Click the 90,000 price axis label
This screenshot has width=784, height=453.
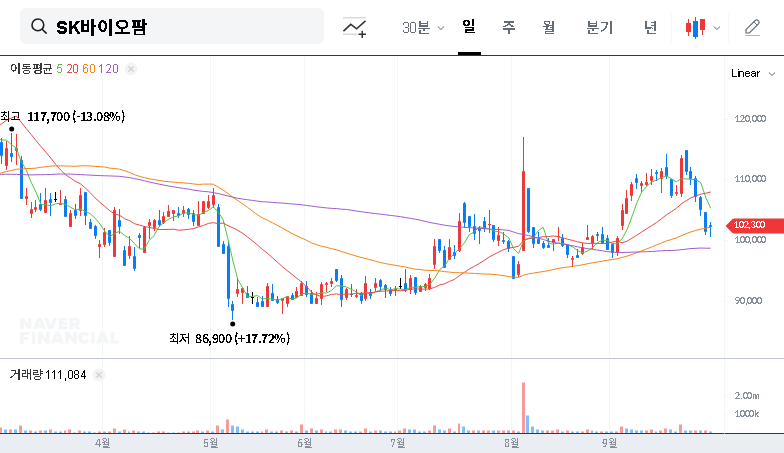[x=748, y=300]
